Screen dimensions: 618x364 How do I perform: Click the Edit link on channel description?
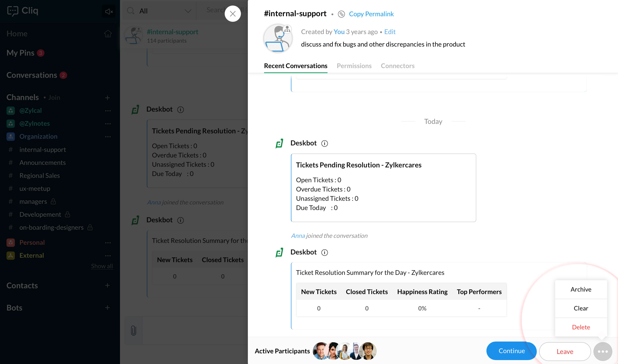[x=389, y=31]
